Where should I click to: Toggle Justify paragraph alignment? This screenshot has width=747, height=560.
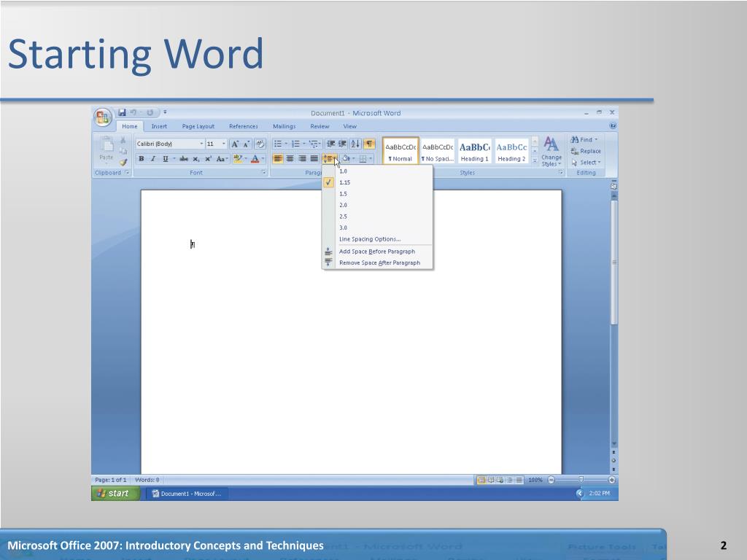click(x=314, y=158)
